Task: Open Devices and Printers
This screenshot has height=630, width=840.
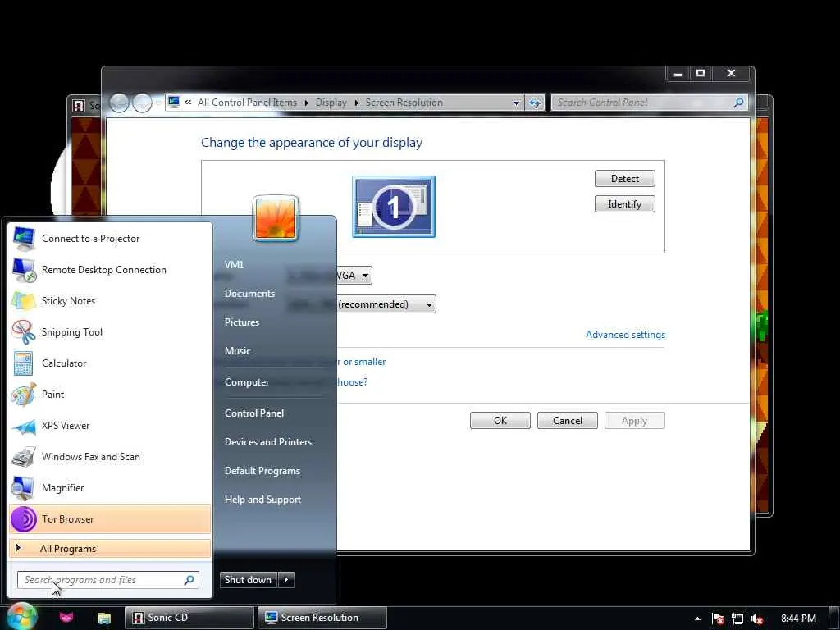Action: click(x=268, y=442)
